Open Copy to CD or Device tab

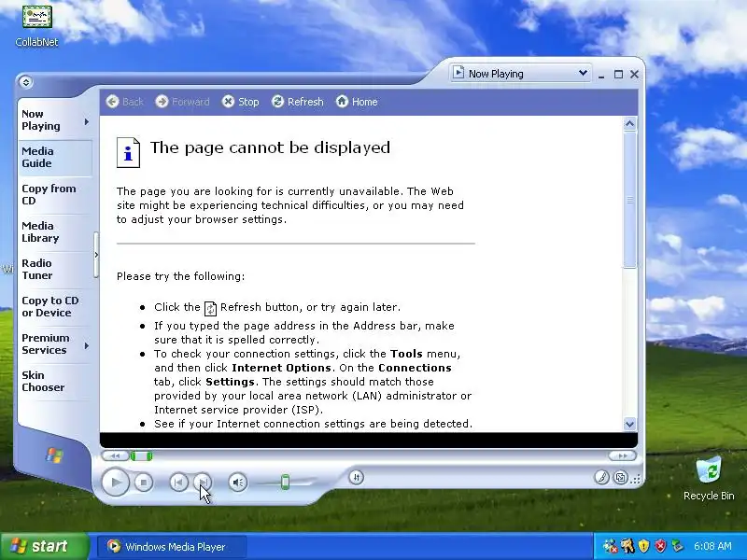[x=55, y=307]
